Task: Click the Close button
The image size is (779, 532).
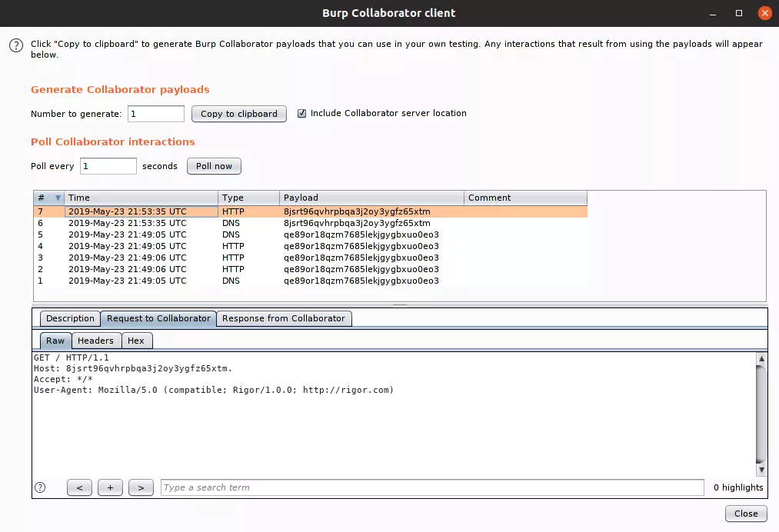Action: tap(746, 514)
